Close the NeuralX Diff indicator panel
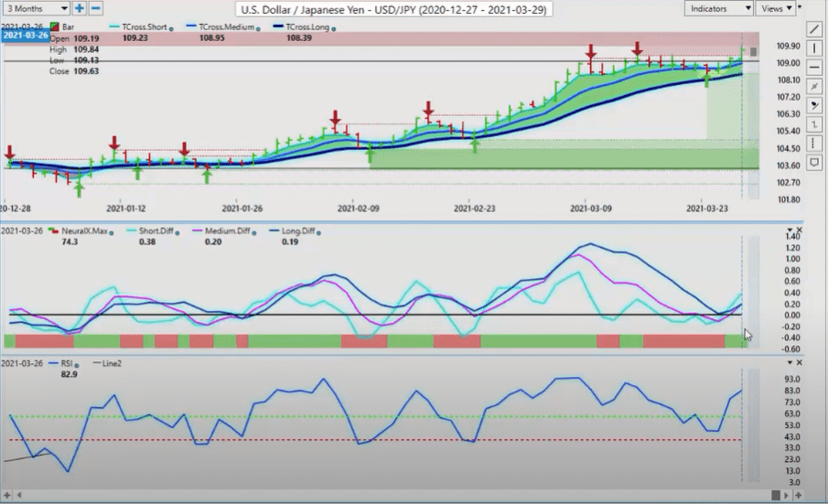828x504 pixels. [x=799, y=231]
